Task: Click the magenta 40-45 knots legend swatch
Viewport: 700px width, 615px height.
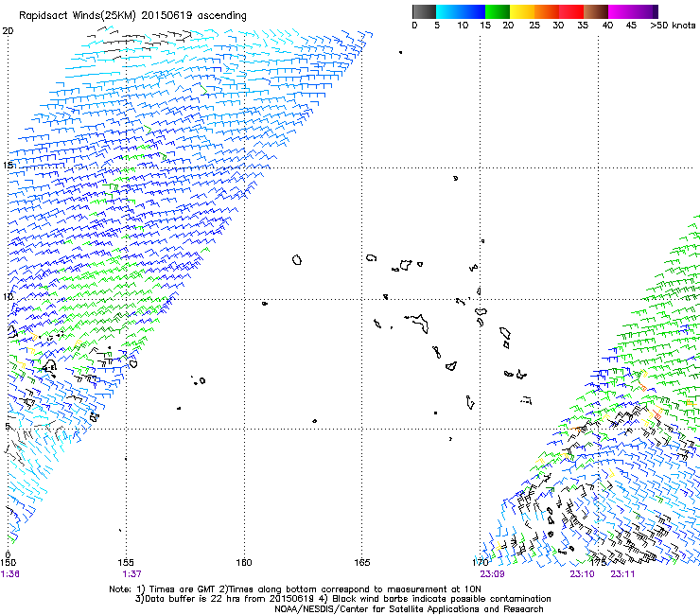Action: point(621,11)
